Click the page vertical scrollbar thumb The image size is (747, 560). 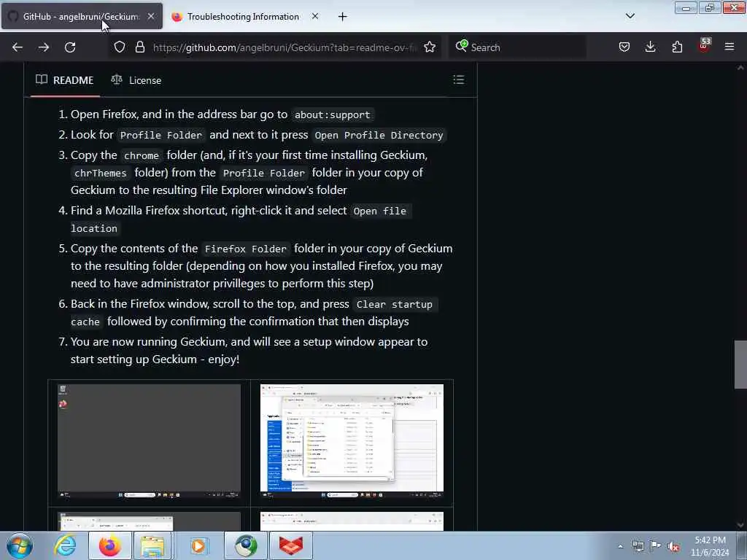tap(740, 365)
